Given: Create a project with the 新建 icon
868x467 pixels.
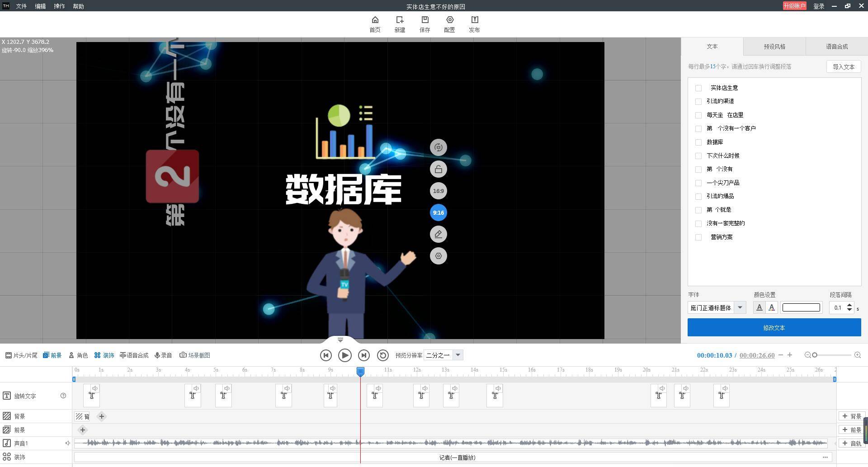Looking at the screenshot, I should pyautogui.click(x=400, y=24).
